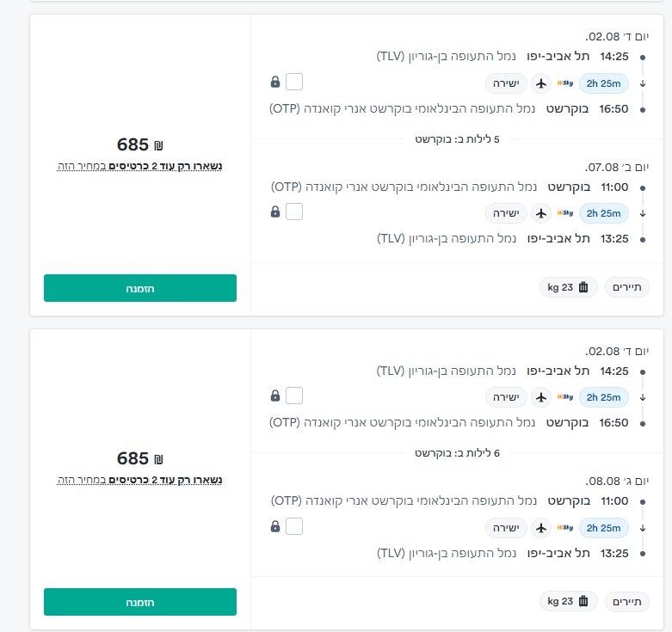Check the box for the 08.08 return flight
Viewport: 672px width, 632px height.
[x=294, y=526]
